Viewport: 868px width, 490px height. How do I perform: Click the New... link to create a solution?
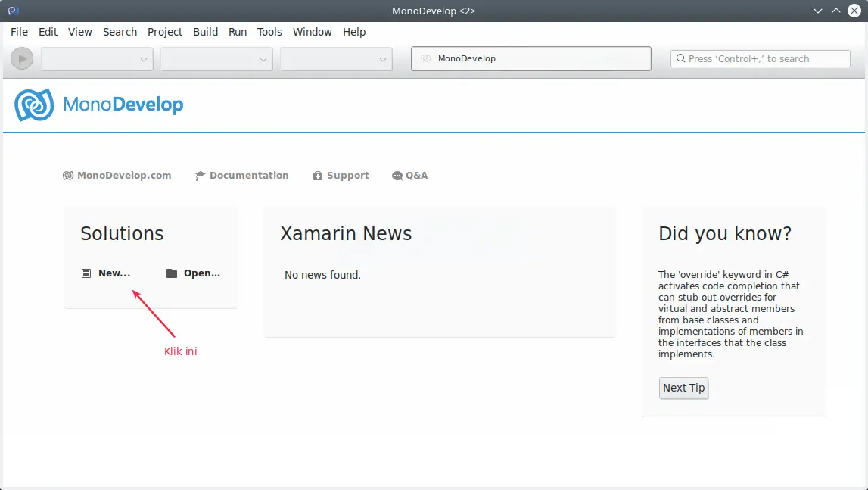pyautogui.click(x=114, y=273)
